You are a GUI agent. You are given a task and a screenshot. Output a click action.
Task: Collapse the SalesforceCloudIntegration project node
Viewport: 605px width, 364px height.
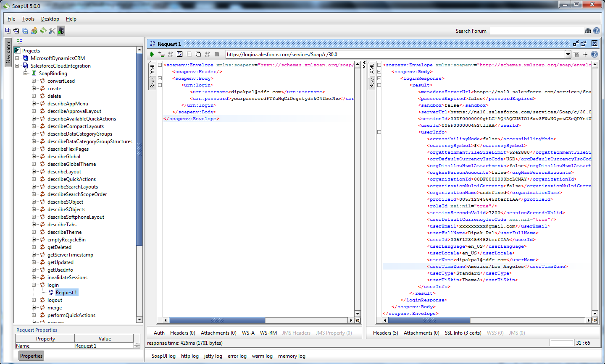pos(17,66)
